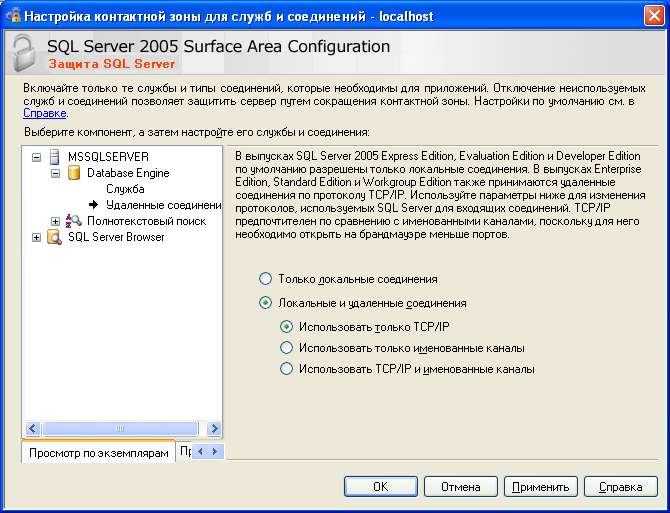Choose Использовать TCP/IP и именованные каналы

pyautogui.click(x=287, y=369)
